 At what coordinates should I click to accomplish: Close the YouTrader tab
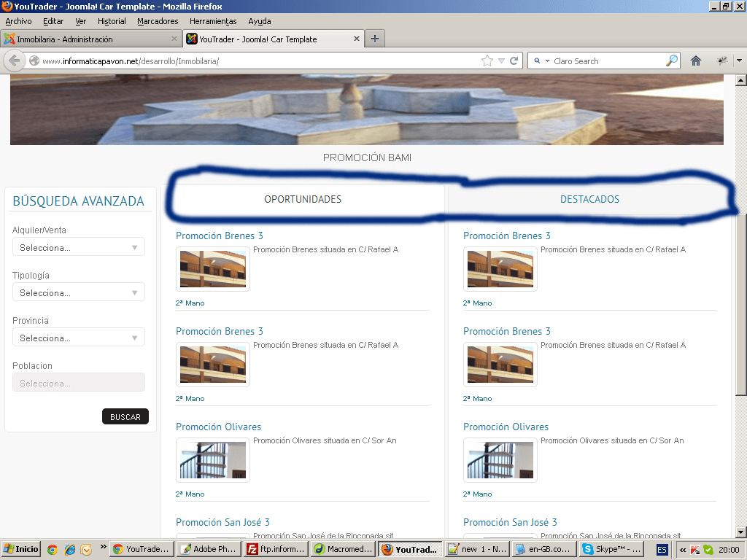(356, 39)
